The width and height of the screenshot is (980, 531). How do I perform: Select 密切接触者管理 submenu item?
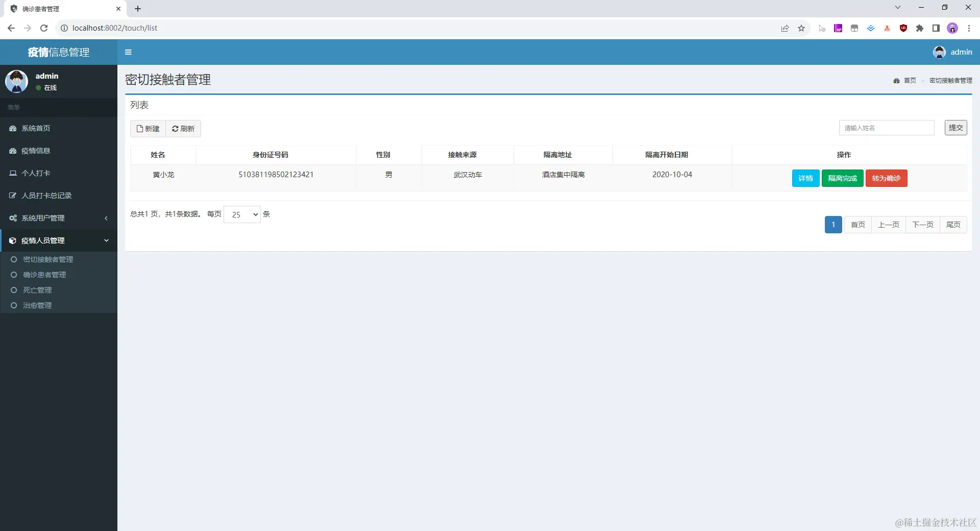48,259
